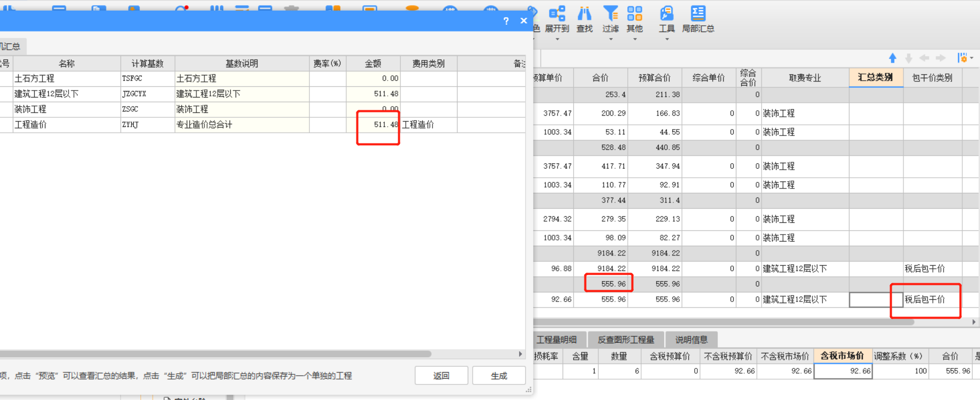Click the 96.88 unit price cell
Viewport: 980px width, 400px height.
pyautogui.click(x=553, y=269)
